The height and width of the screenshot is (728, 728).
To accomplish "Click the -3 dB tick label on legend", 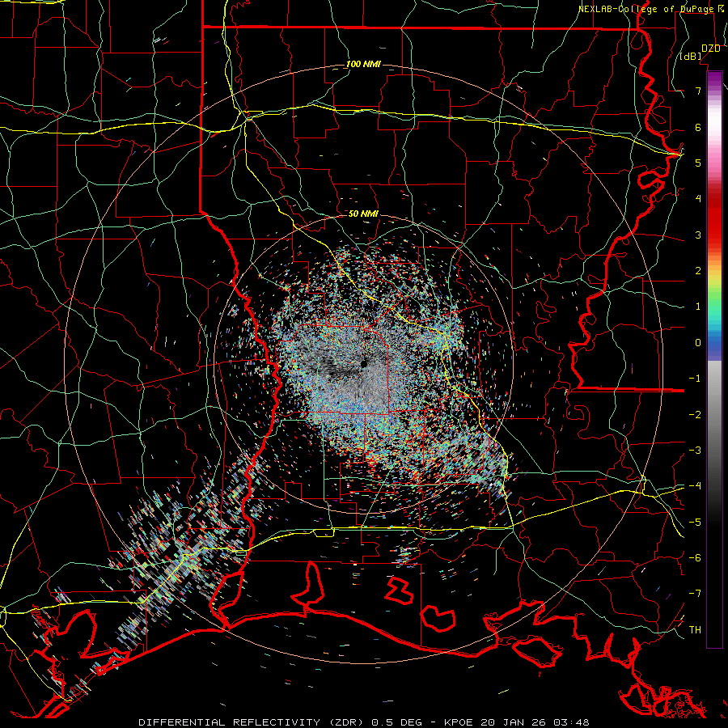I will coord(695,451).
